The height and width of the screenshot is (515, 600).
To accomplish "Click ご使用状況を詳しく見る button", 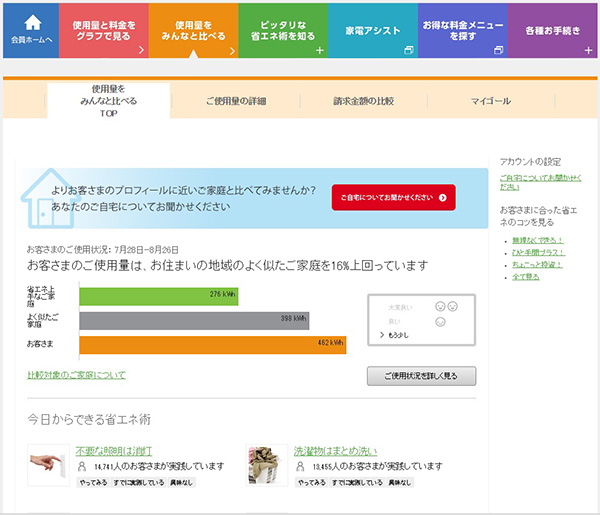I will click(x=421, y=376).
